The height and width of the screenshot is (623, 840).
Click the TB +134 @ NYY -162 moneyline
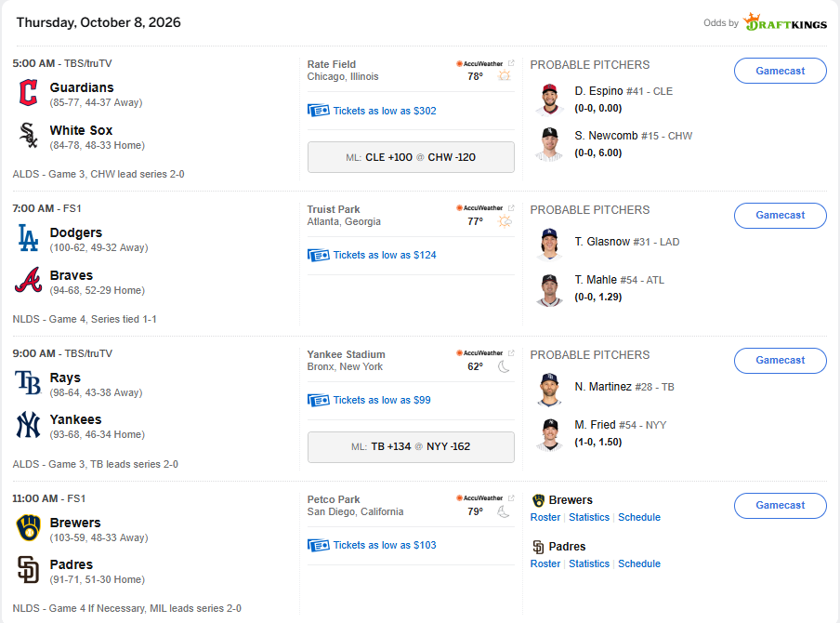[x=411, y=446]
